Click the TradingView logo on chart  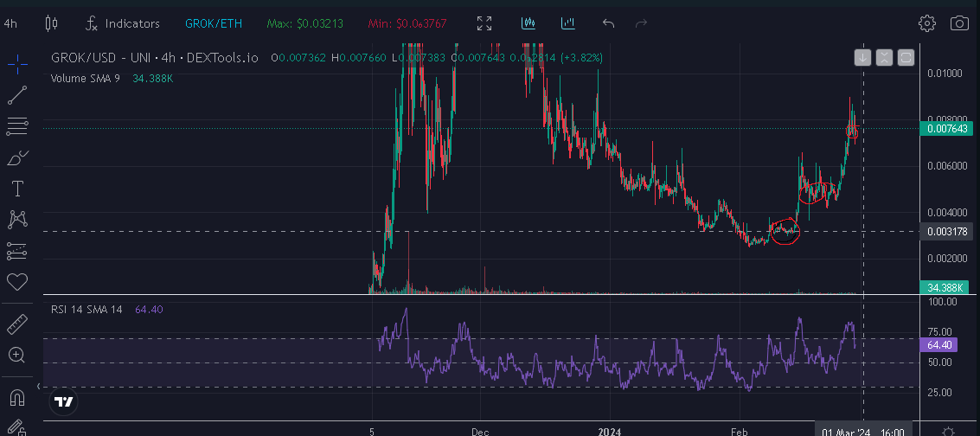64,401
